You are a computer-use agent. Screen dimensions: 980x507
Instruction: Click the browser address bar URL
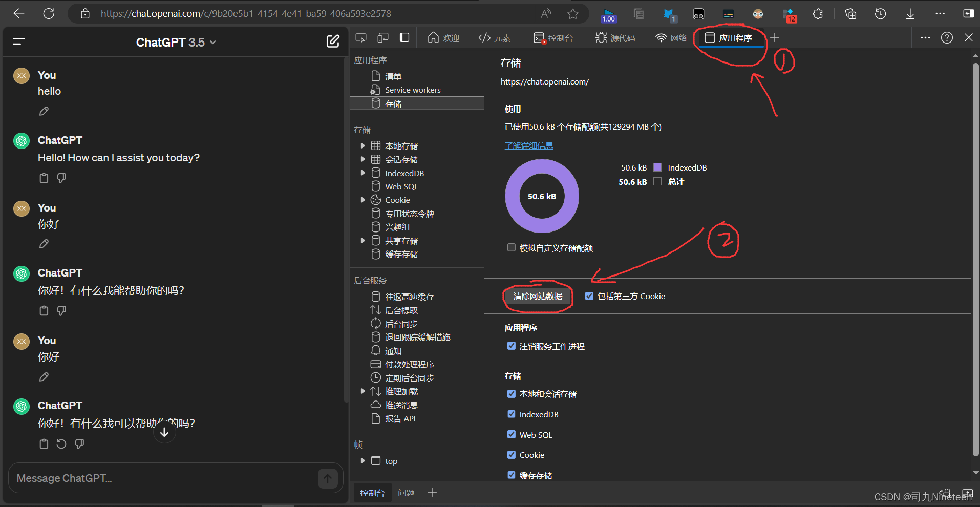click(246, 14)
